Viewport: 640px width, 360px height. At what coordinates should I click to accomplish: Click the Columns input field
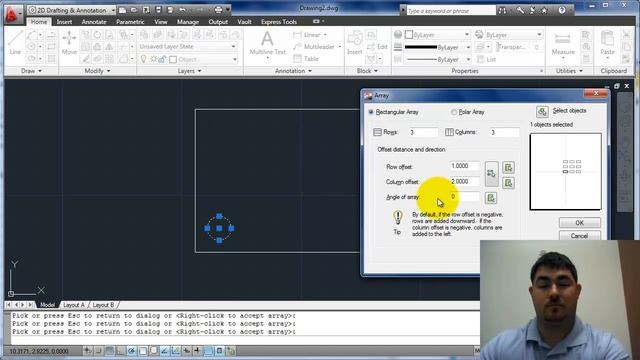[504, 132]
